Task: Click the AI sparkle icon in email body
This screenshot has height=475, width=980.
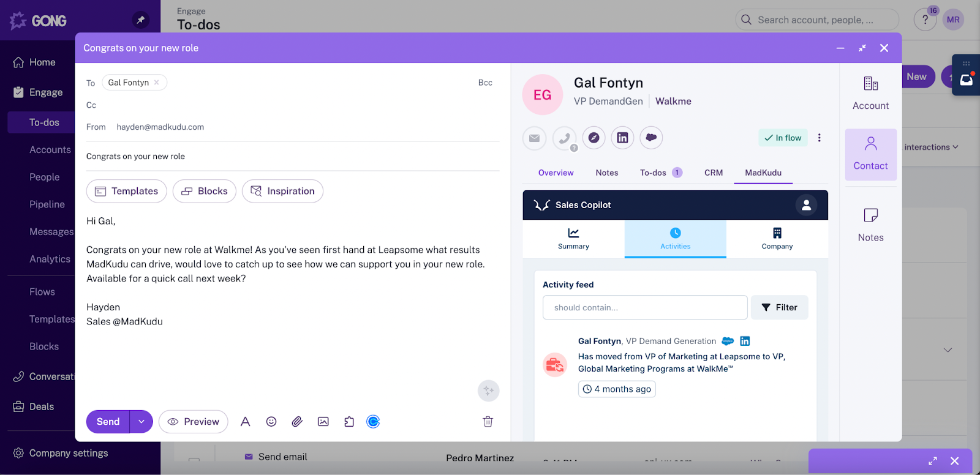Action: (x=489, y=391)
